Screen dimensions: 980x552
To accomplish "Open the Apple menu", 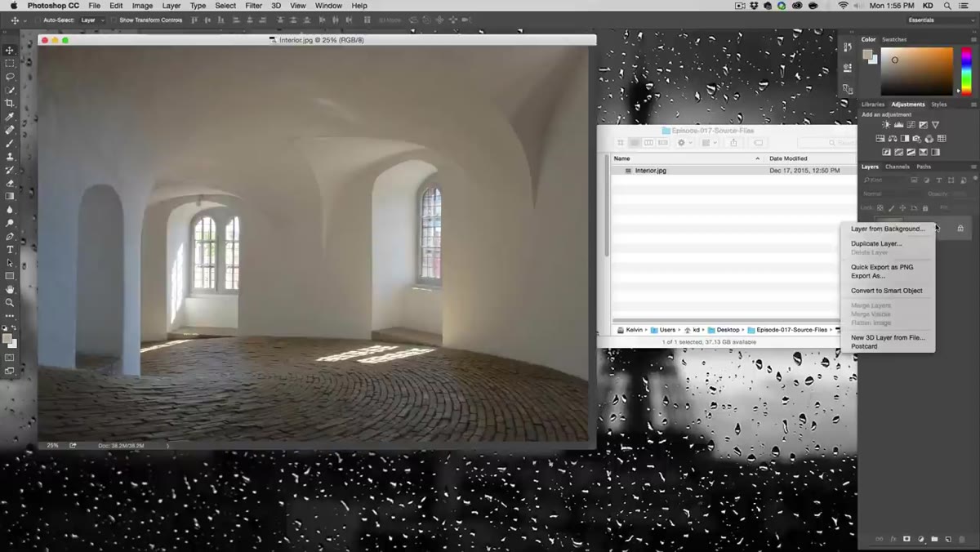I will [13, 6].
